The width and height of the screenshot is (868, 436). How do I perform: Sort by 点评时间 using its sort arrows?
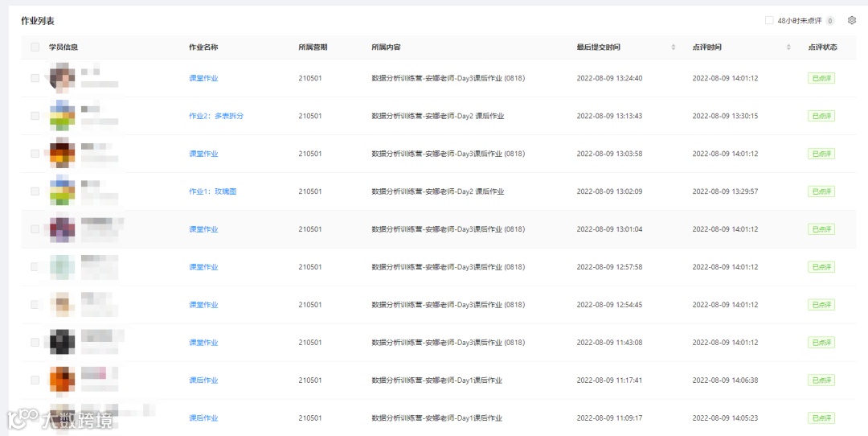pyautogui.click(x=788, y=47)
